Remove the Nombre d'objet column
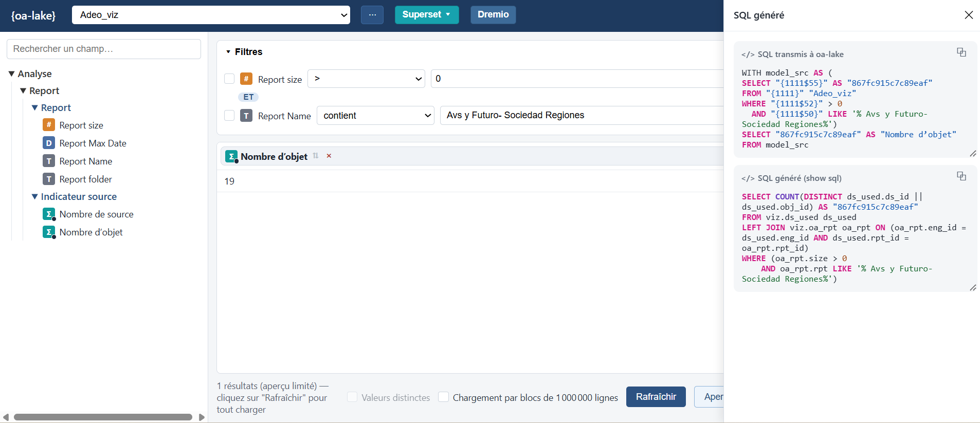 (x=329, y=156)
